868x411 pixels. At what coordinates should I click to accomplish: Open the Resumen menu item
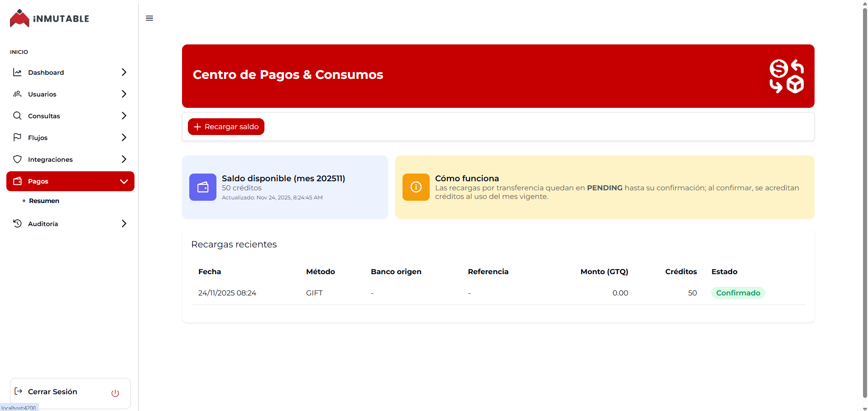[44, 201]
